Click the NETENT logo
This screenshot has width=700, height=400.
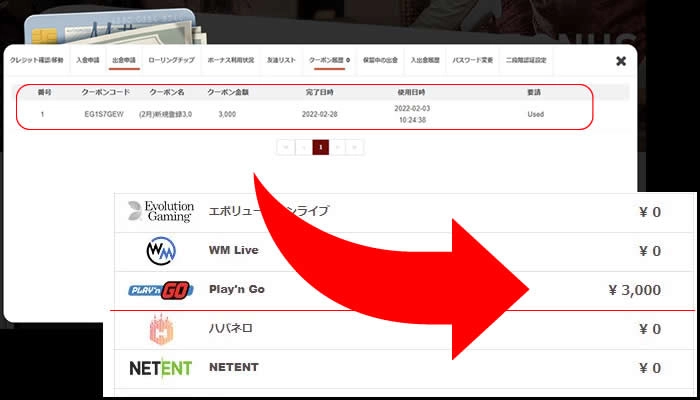[x=160, y=368]
